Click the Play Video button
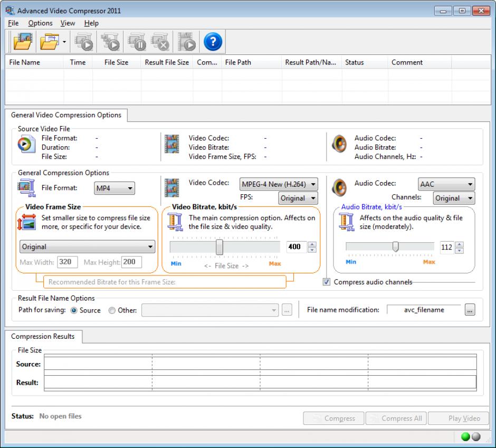The height and width of the screenshot is (448, 496). pos(459,418)
